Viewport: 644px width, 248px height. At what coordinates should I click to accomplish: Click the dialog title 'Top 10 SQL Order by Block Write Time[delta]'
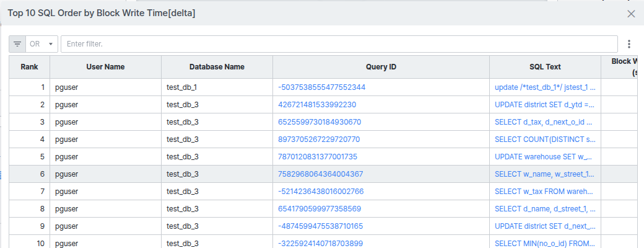pyautogui.click(x=102, y=13)
